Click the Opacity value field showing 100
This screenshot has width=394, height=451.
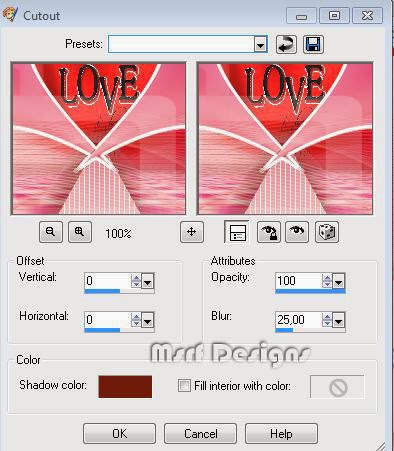(x=299, y=281)
